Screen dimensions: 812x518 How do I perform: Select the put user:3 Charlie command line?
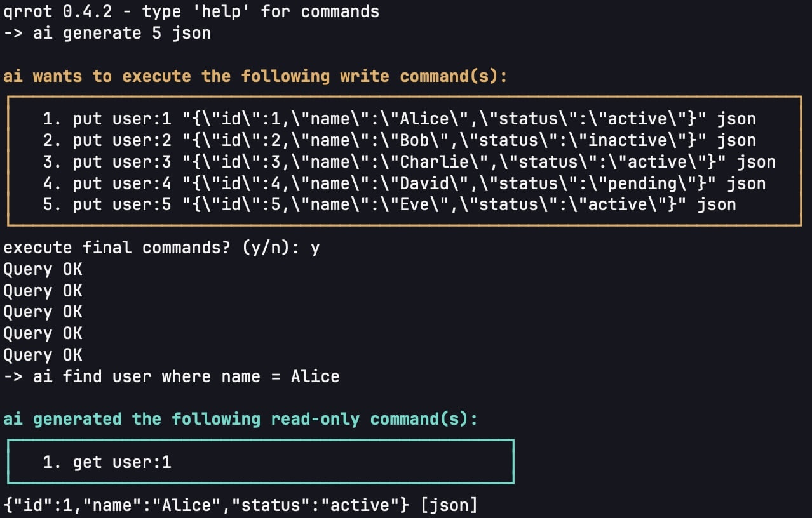pyautogui.click(x=409, y=162)
